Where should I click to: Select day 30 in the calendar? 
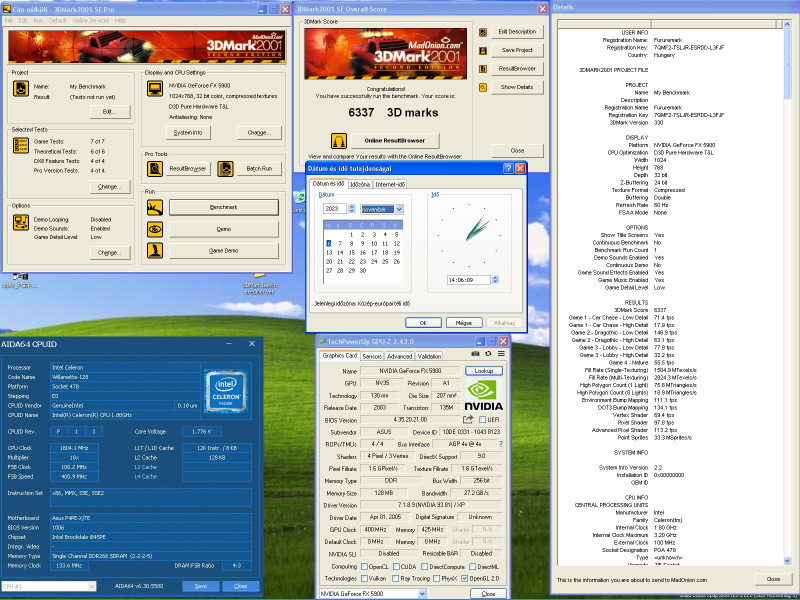point(363,271)
